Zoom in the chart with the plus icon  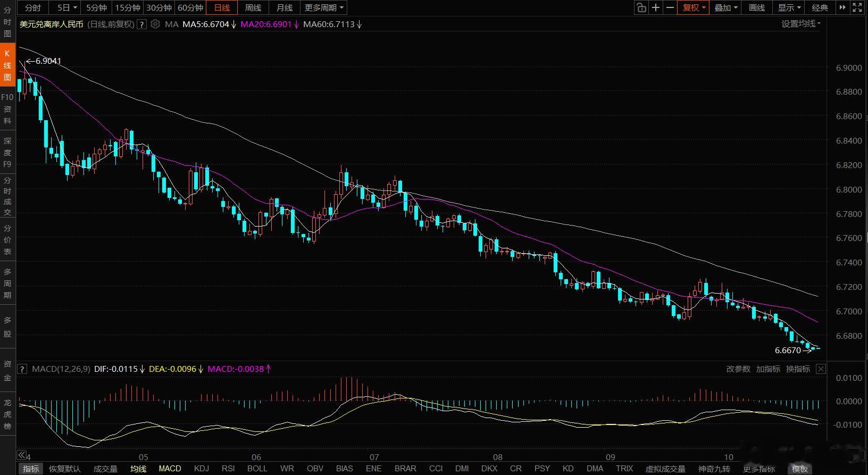coord(656,7)
